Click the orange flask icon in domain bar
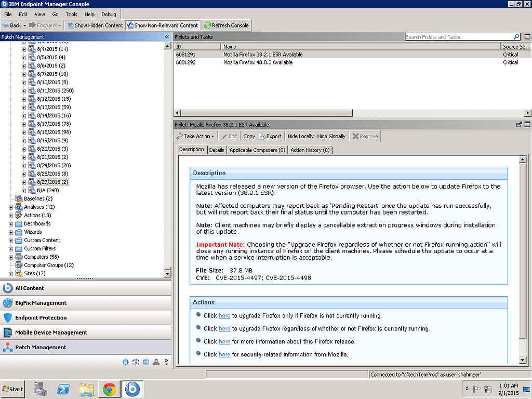This screenshot has width=532, height=399. pyautogui.click(x=156, y=362)
